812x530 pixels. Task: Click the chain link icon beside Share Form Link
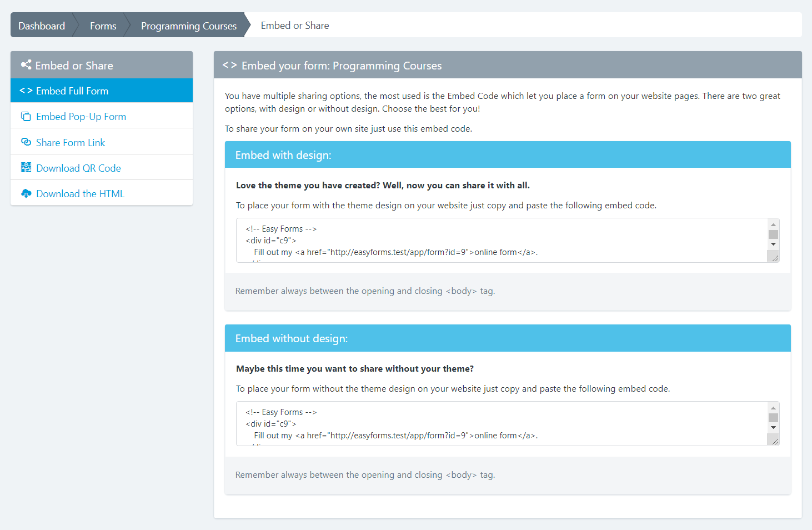click(26, 142)
